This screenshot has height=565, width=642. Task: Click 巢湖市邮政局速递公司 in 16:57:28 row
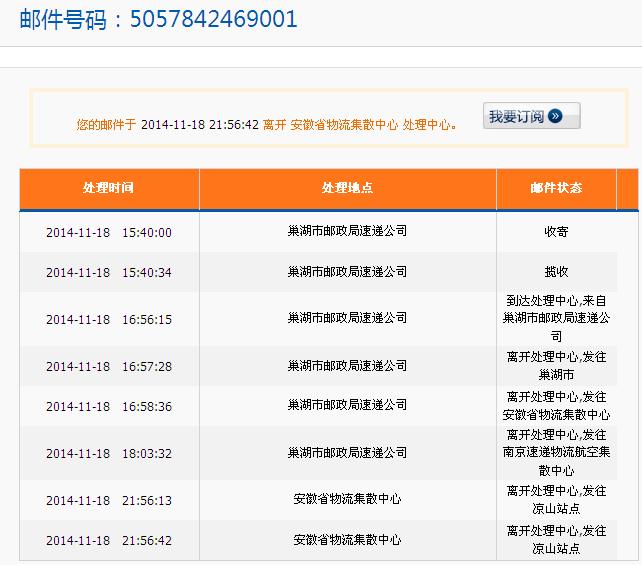point(347,365)
